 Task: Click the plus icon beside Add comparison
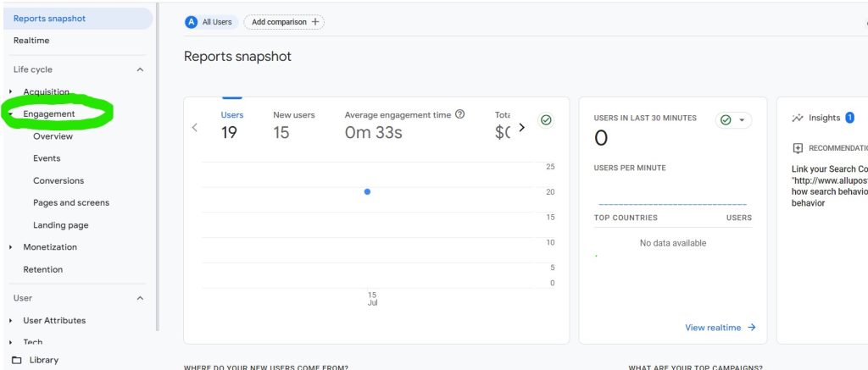coord(315,22)
